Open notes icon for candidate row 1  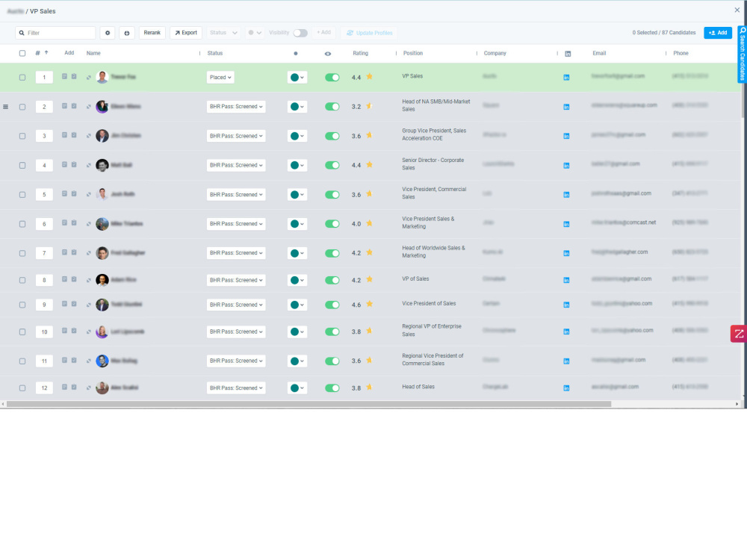[64, 76]
